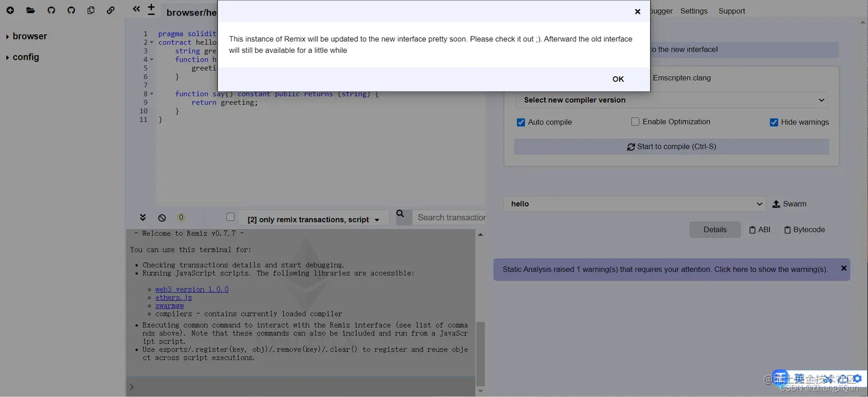868x397 pixels.
Task: Uncheck the Auto compile checkbox
Action: coord(521,122)
